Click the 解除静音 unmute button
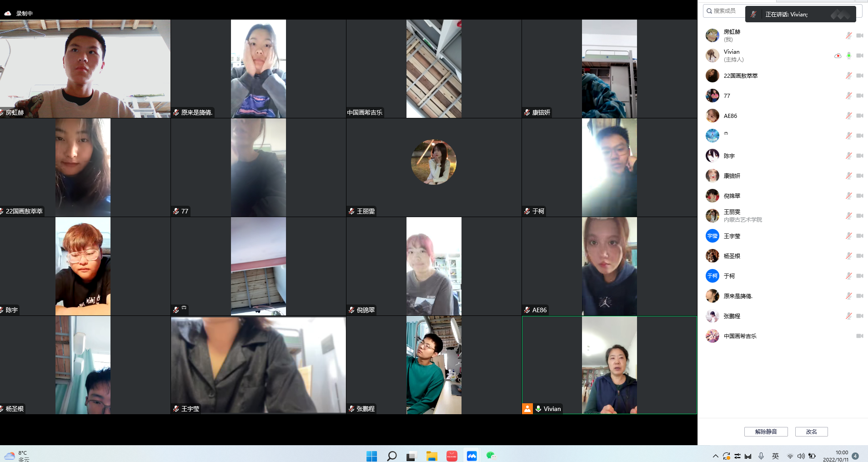Image resolution: width=868 pixels, height=462 pixels. pos(766,432)
